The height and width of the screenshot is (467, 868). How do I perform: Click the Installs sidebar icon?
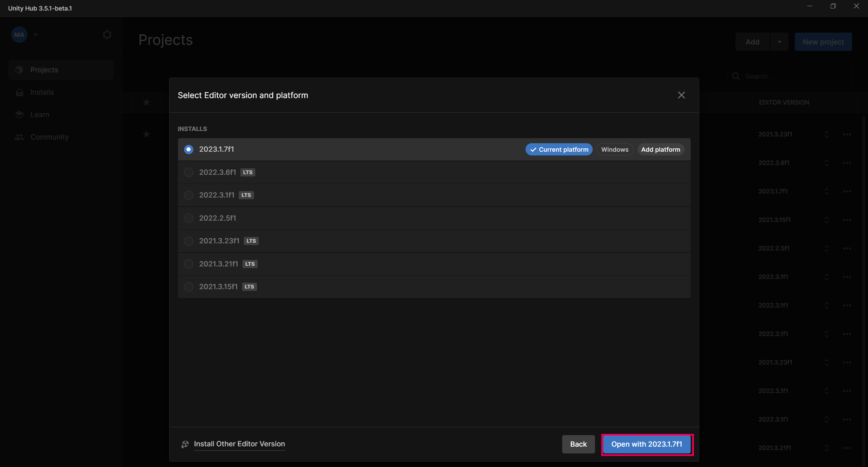pyautogui.click(x=19, y=92)
